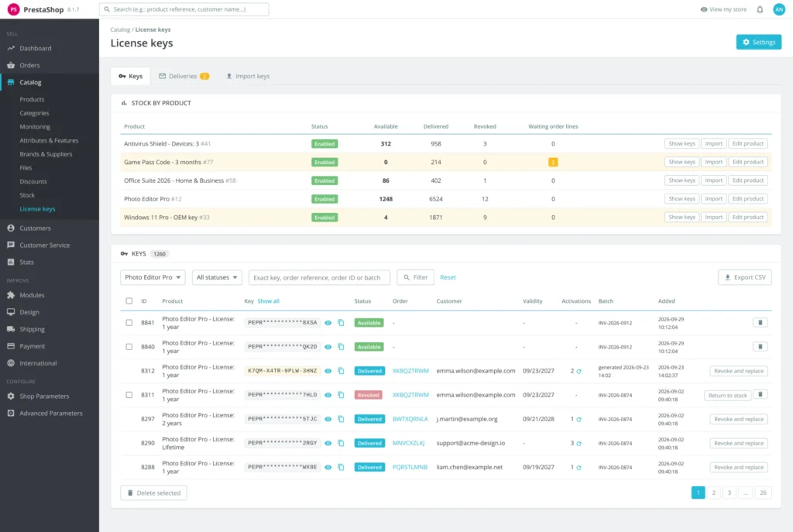This screenshot has width=793, height=532.
Task: Open the AN user avatar menu
Action: coord(779,9)
